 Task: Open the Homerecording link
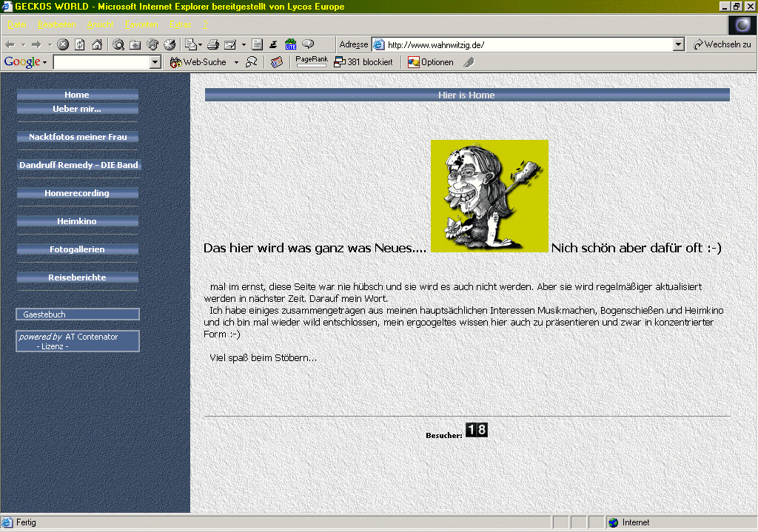[77, 193]
